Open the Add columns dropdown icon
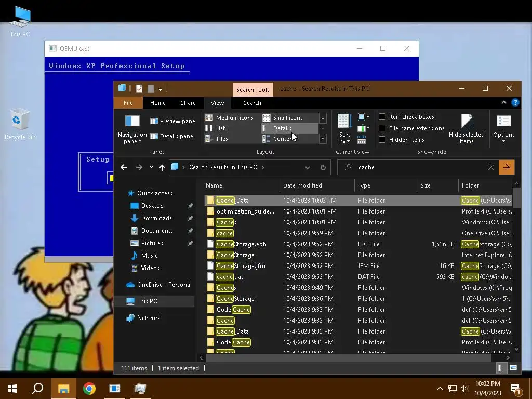The image size is (532, 399). coord(363,129)
